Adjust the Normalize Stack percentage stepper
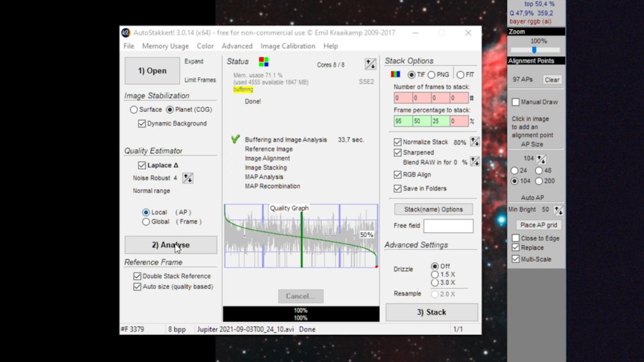Image resolution: width=644 pixels, height=362 pixels. click(475, 142)
